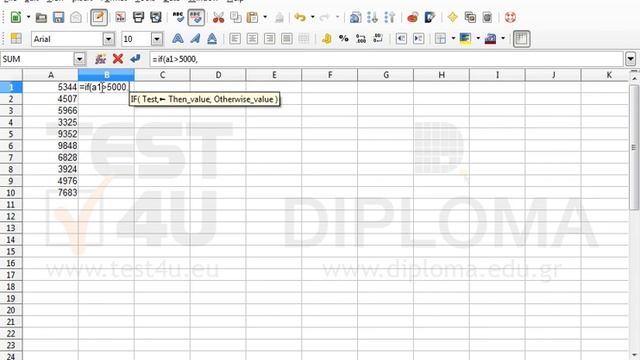Insert a hyperlink
Image resolution: width=640 pixels, height=360 pixels.
[356, 18]
